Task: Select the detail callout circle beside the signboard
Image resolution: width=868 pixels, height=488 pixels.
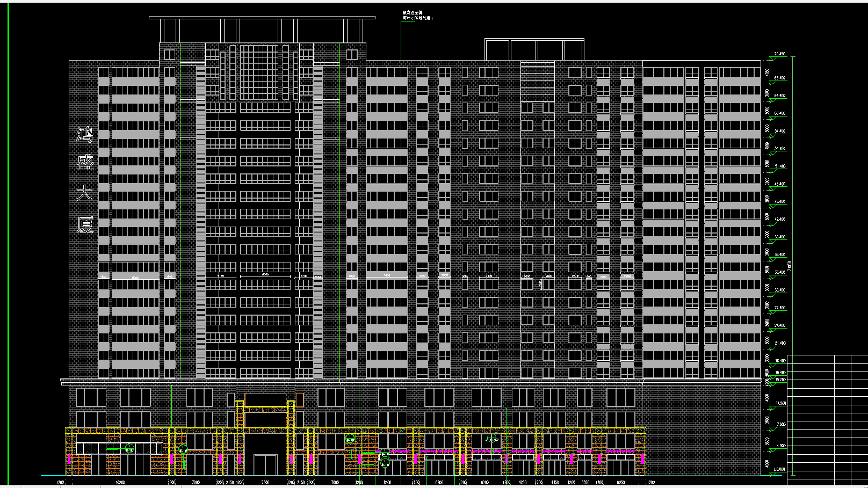Action: (183, 449)
